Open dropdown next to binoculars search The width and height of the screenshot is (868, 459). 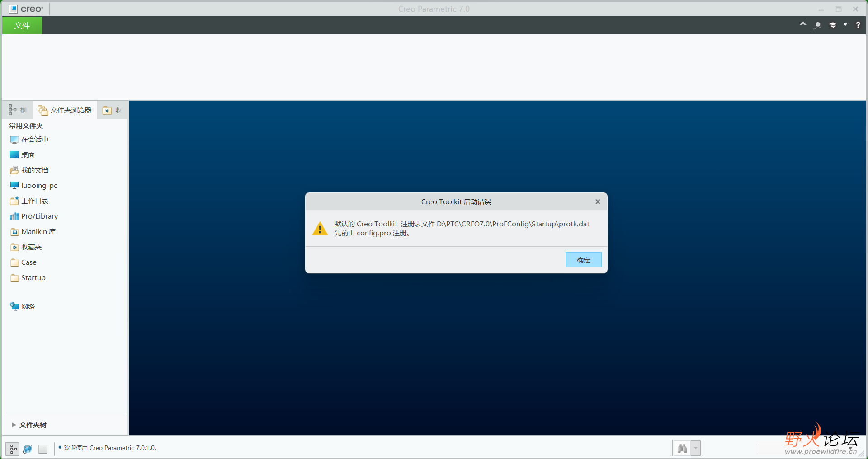click(x=696, y=448)
